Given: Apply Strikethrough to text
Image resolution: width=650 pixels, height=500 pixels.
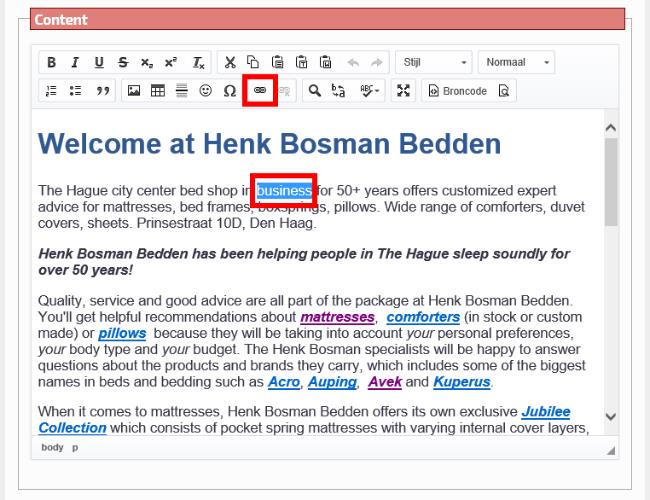Looking at the screenshot, I should pyautogui.click(x=123, y=63).
